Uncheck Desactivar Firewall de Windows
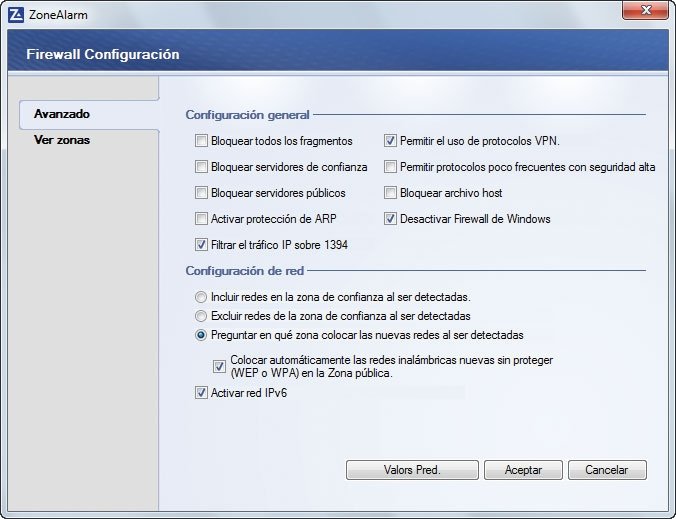 tap(390, 219)
